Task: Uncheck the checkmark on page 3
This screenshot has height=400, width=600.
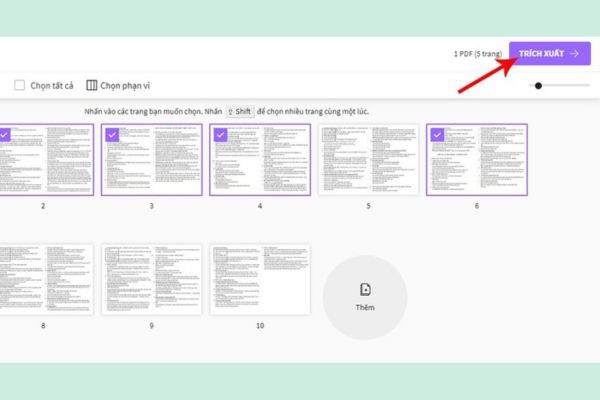Action: [x=112, y=135]
